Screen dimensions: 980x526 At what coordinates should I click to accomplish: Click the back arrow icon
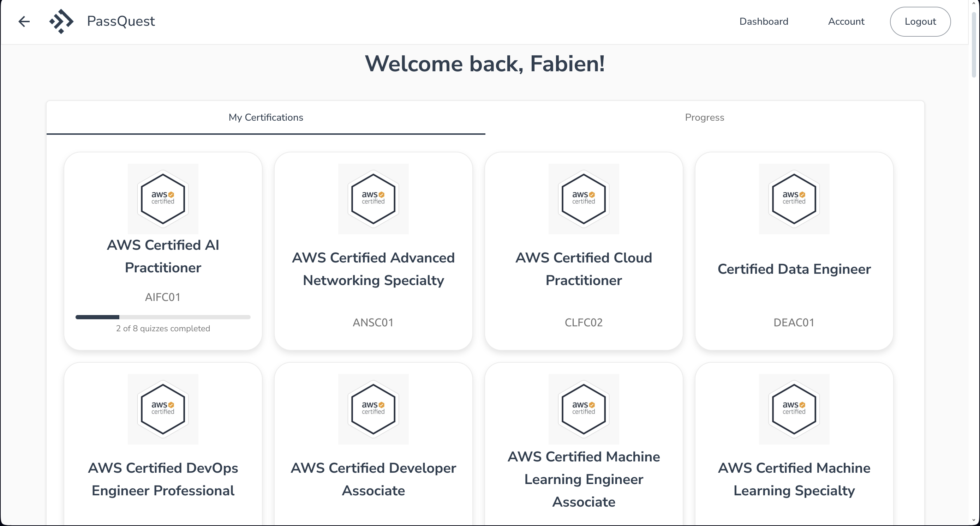24,21
